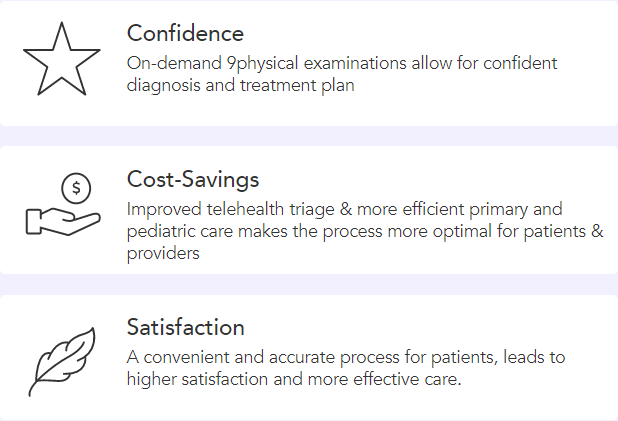Click the feather icon beside Satisfaction
The image size is (618, 421).
pos(62,357)
